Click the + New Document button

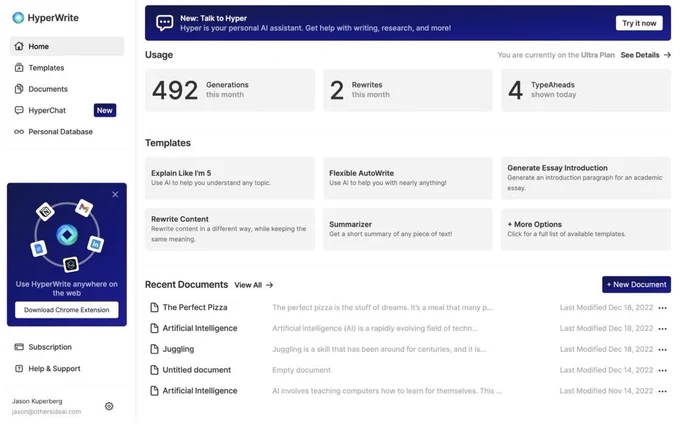(636, 284)
